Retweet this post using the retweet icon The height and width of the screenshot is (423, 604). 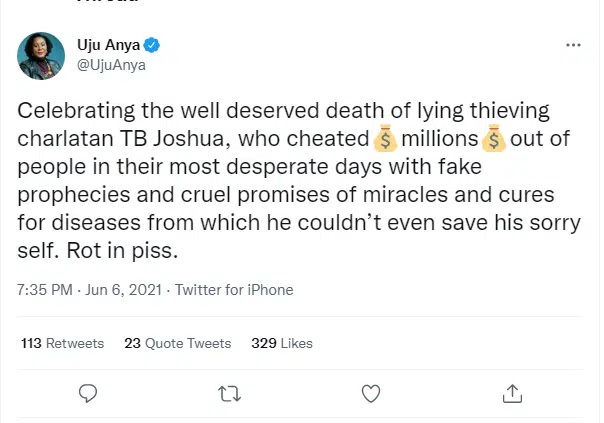228,391
